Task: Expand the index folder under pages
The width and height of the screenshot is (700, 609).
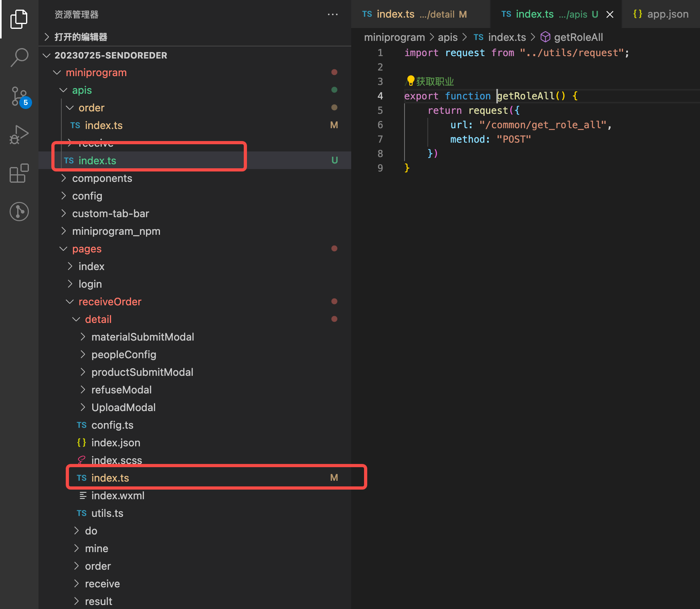Action: point(195,266)
